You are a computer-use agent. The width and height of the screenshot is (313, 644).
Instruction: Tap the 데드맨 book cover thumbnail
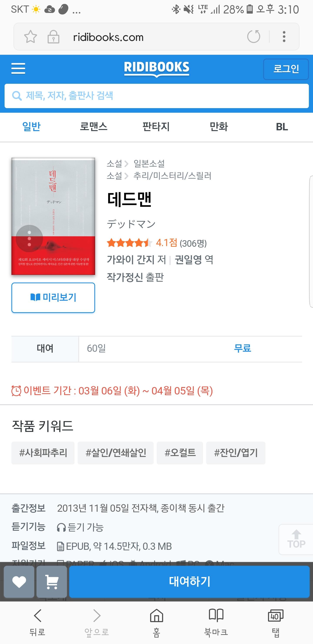click(53, 216)
